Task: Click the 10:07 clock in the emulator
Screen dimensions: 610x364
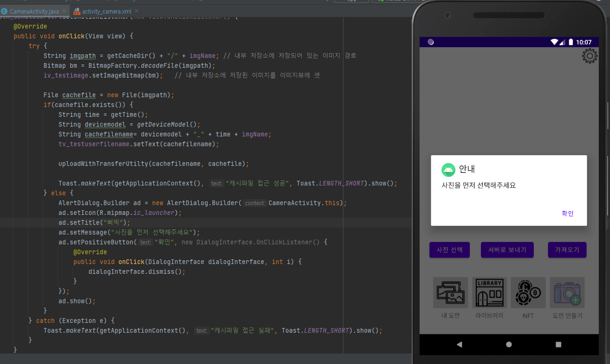Action: click(x=584, y=42)
